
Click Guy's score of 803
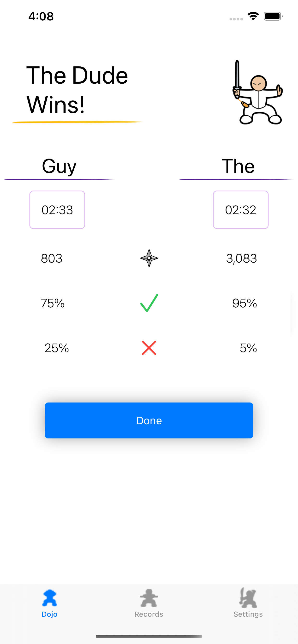pos(52,259)
